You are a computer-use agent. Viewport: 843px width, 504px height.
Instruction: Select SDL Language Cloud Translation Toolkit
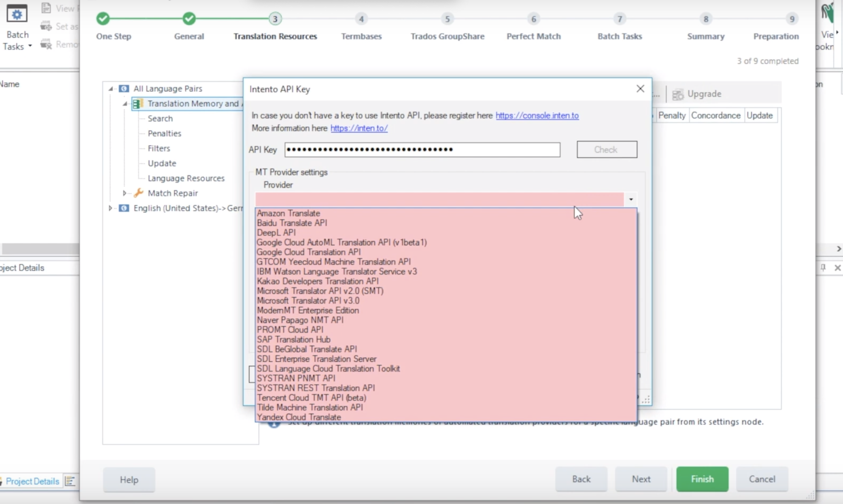pos(446,368)
